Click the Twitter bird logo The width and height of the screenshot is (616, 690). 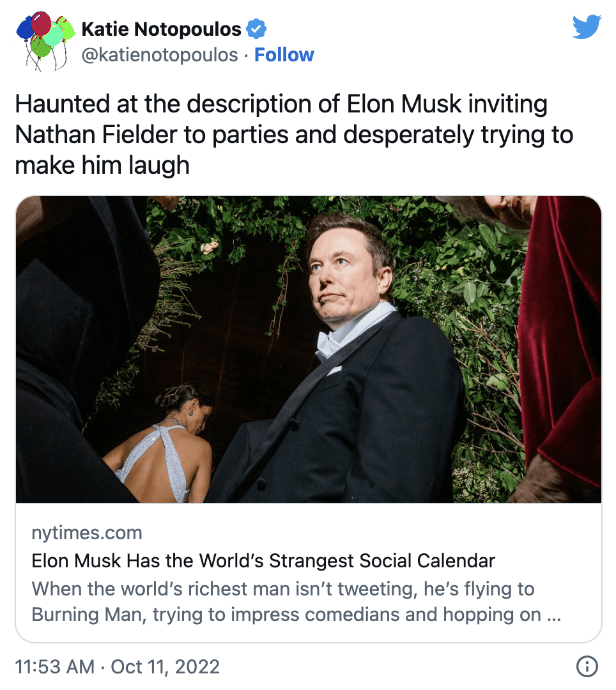pyautogui.click(x=587, y=27)
